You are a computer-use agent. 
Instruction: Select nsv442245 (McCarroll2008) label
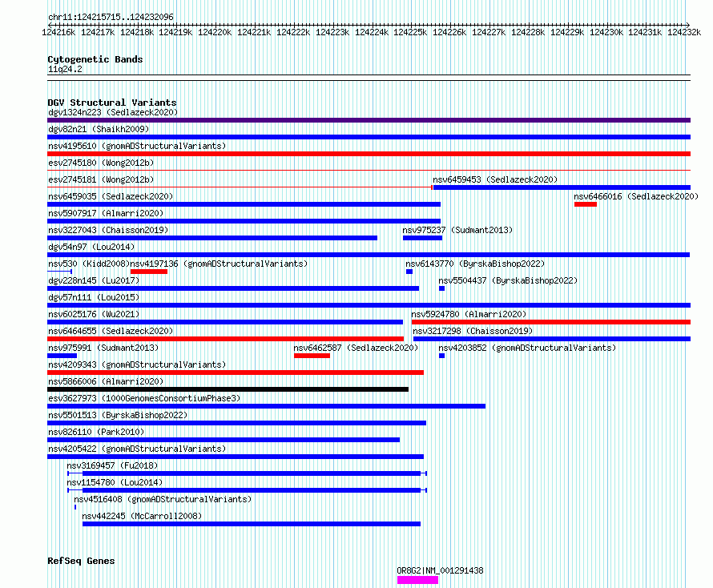[x=142, y=516]
